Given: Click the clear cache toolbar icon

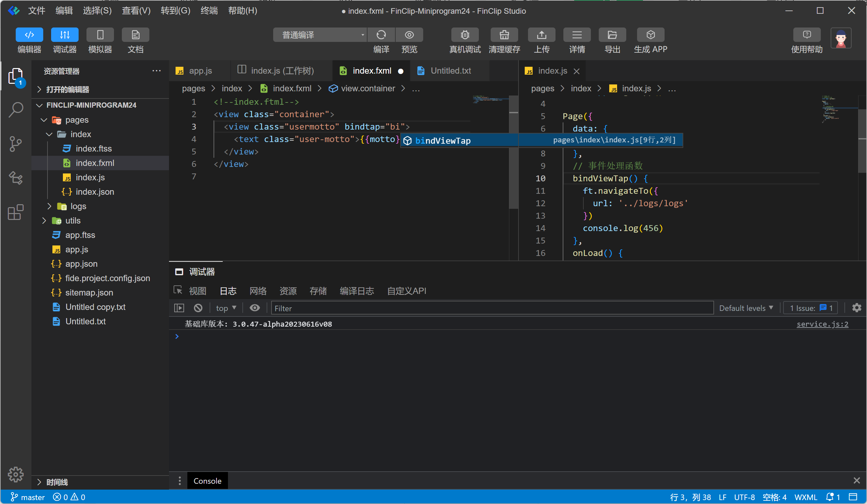Looking at the screenshot, I should (504, 35).
